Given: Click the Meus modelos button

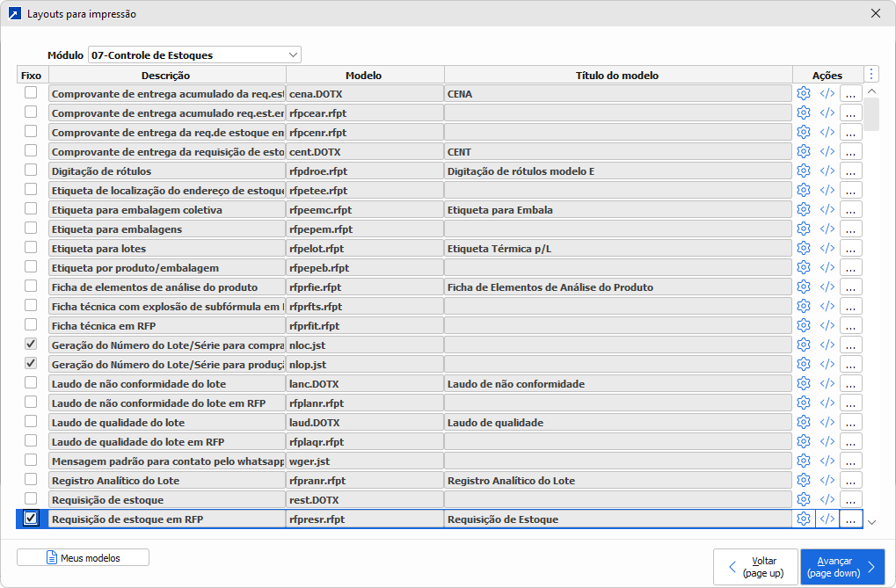Looking at the screenshot, I should (83, 557).
